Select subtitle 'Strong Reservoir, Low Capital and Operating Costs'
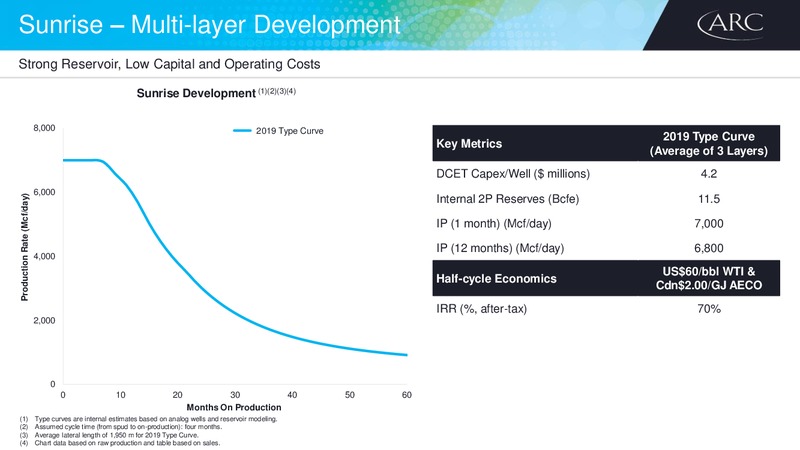 coord(169,64)
